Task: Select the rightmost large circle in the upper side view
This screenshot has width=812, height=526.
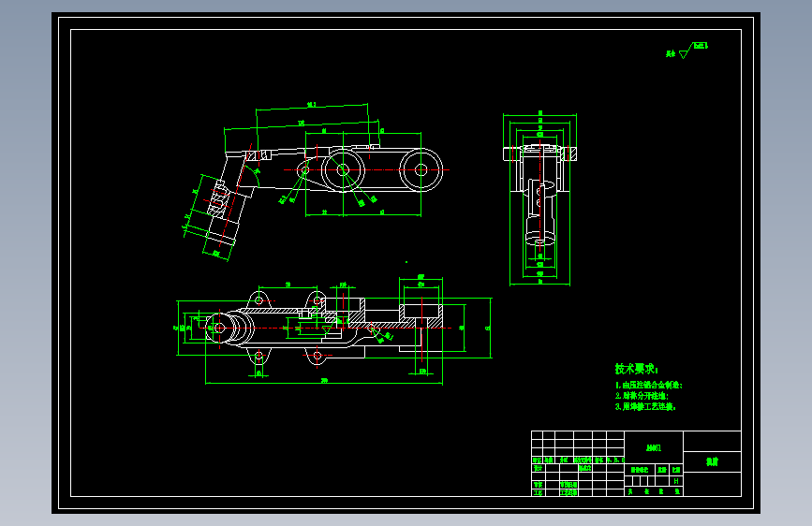Action: click(x=421, y=169)
